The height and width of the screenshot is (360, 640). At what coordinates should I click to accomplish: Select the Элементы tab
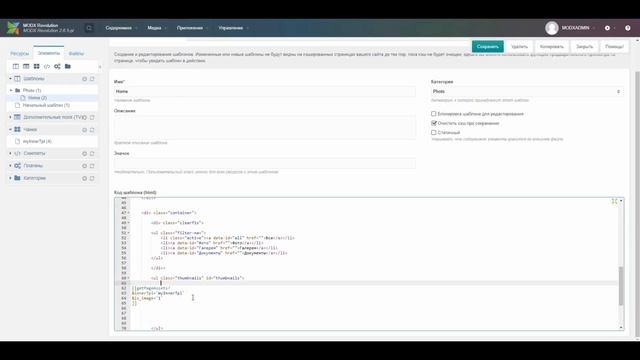pyautogui.click(x=49, y=53)
